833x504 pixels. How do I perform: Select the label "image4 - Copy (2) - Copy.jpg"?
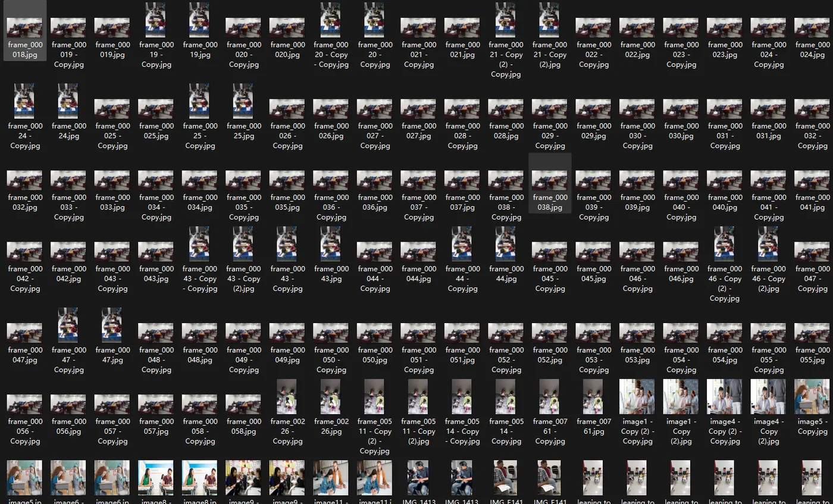point(725,431)
